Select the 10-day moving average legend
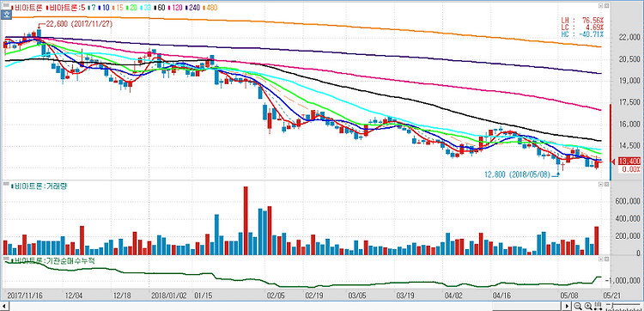Screen dimensions: 644x311 (x=104, y=8)
